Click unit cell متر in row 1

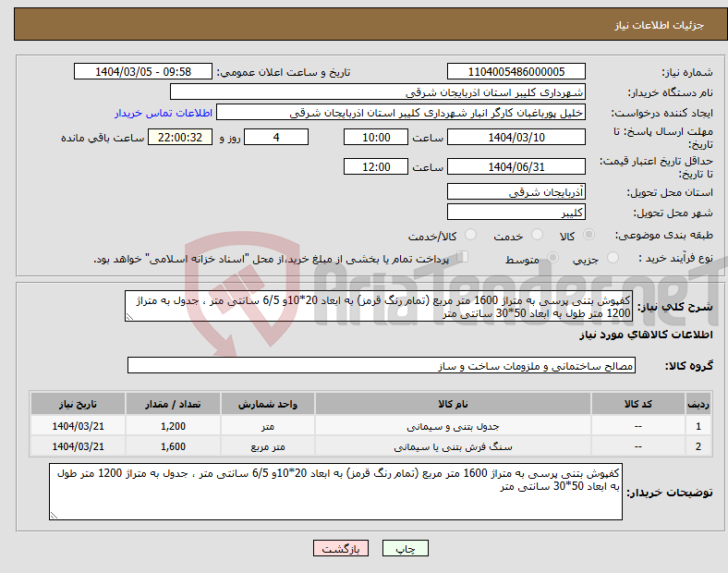[x=268, y=426]
